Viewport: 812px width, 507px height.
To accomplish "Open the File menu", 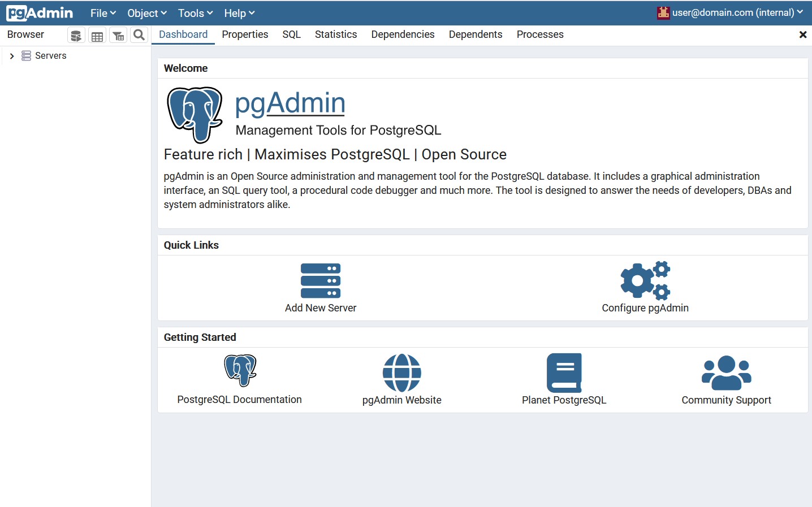I will [103, 13].
